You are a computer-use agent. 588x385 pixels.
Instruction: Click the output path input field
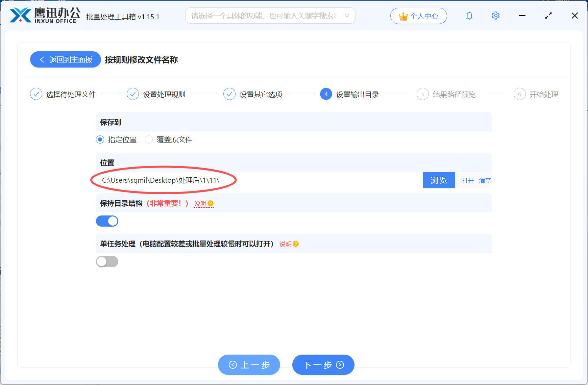[x=259, y=180]
